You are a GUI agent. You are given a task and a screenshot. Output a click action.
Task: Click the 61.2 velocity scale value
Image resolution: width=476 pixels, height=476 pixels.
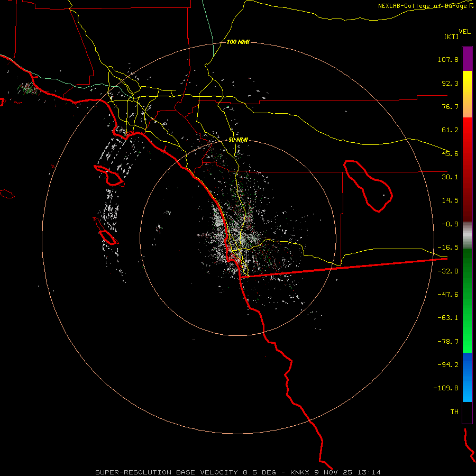coord(450,130)
